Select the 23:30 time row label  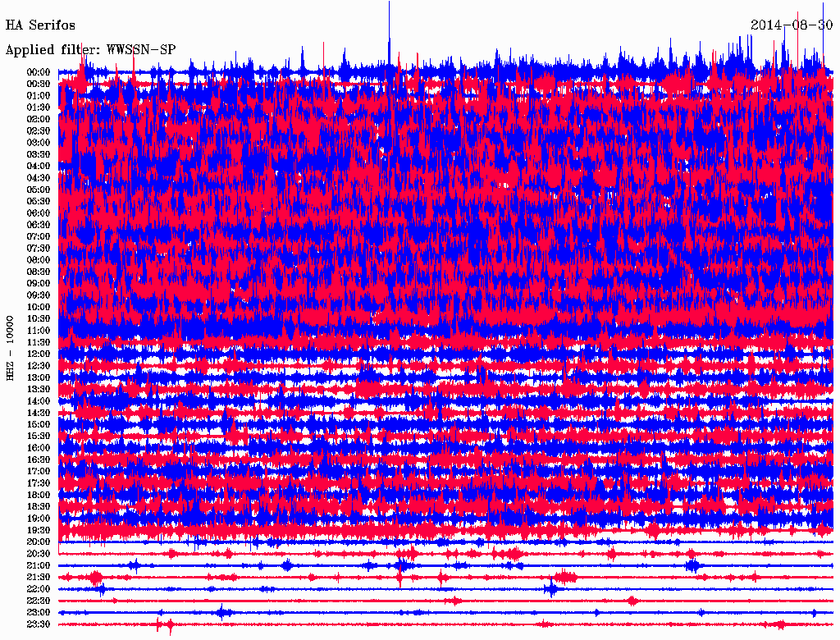point(39,624)
